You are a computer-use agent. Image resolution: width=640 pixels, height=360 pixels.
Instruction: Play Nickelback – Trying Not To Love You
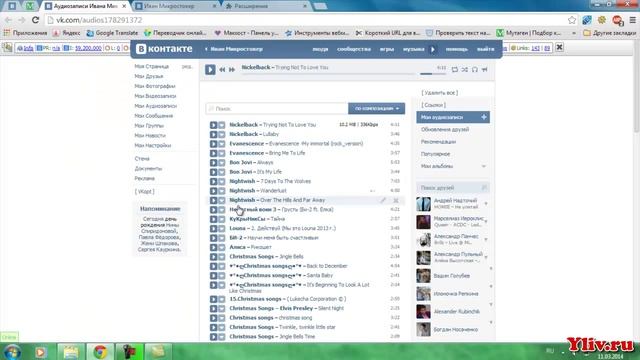click(x=213, y=125)
